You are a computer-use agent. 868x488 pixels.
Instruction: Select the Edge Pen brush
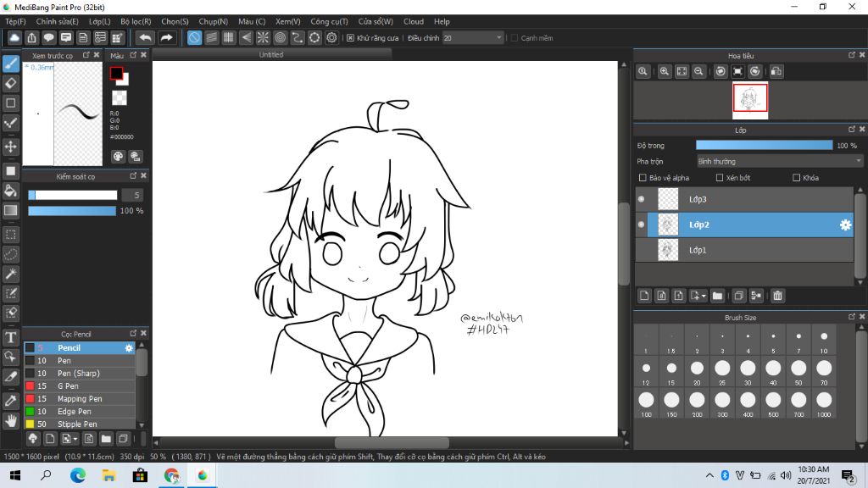tap(79, 412)
